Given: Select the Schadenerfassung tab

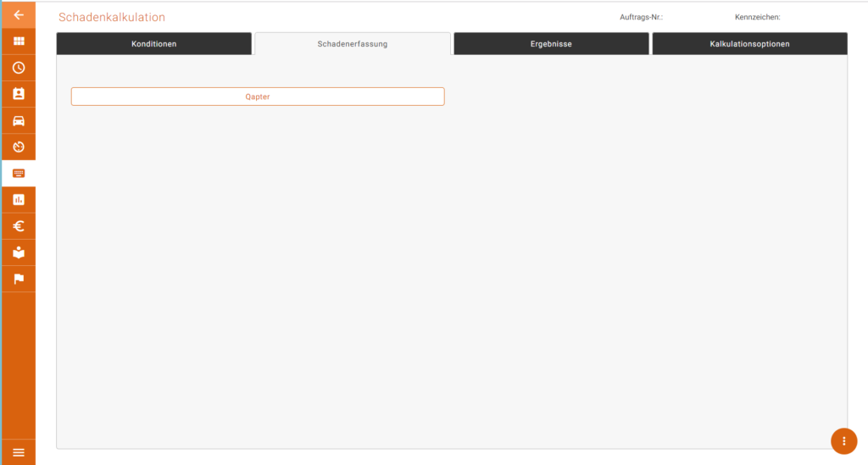Looking at the screenshot, I should click(353, 44).
